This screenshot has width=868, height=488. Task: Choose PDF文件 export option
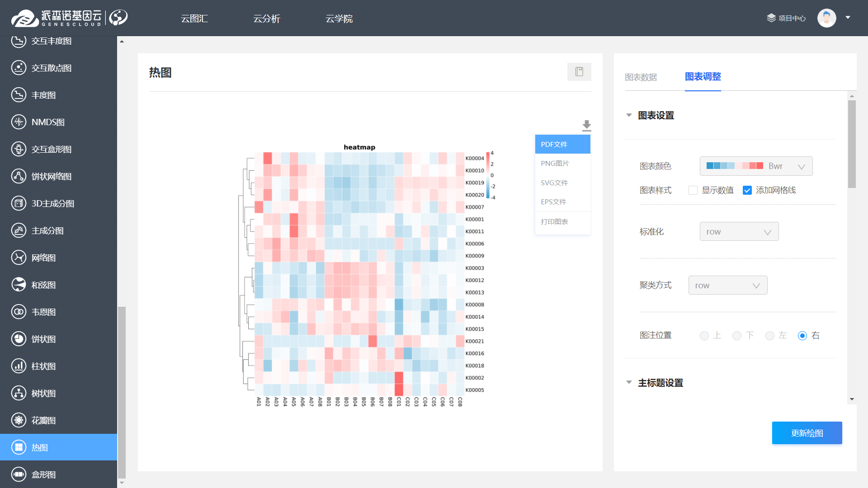[563, 144]
